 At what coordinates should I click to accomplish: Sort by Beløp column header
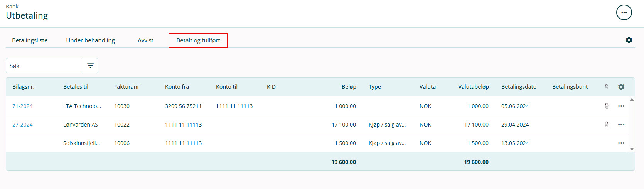pos(349,87)
